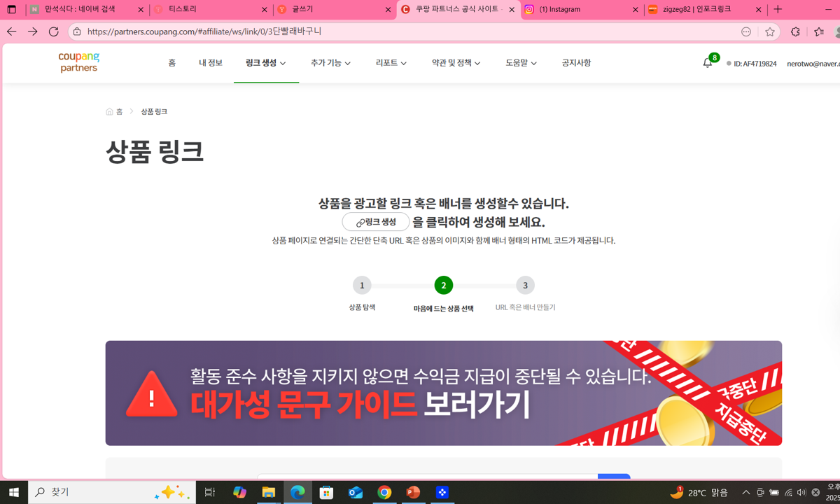Open File Explorer from the taskbar
The height and width of the screenshot is (504, 840).
269,492
